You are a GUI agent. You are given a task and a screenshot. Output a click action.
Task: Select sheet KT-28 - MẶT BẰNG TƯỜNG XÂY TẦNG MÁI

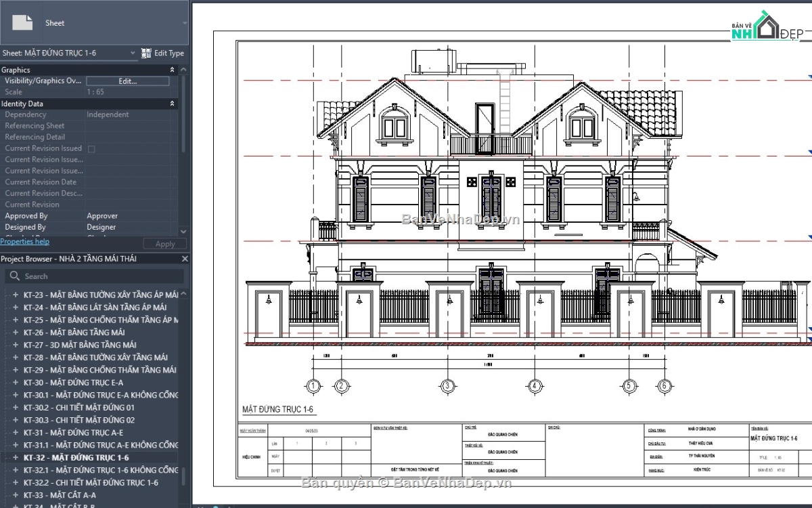coord(95,358)
